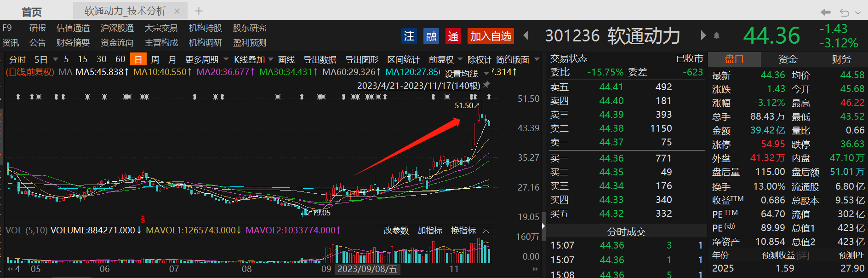Open dropdown arrow next to 5日
This screenshot has height=278, width=868.
[x=55, y=59]
